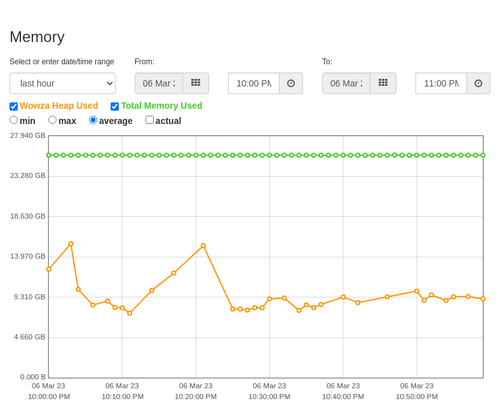
Task: Click the To time field '11:00 PM'
Action: 441,83
